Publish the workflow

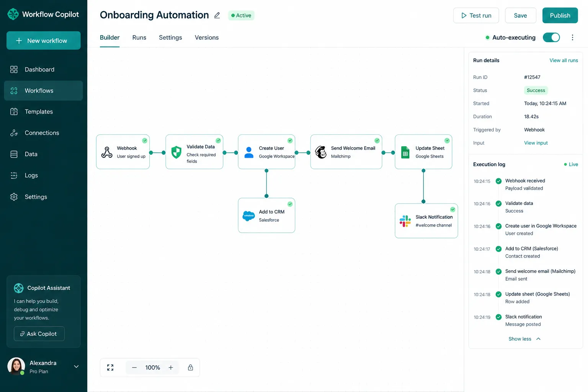[560, 15]
